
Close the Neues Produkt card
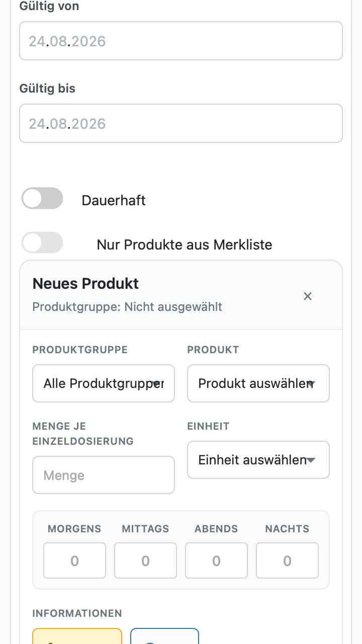pyautogui.click(x=308, y=296)
